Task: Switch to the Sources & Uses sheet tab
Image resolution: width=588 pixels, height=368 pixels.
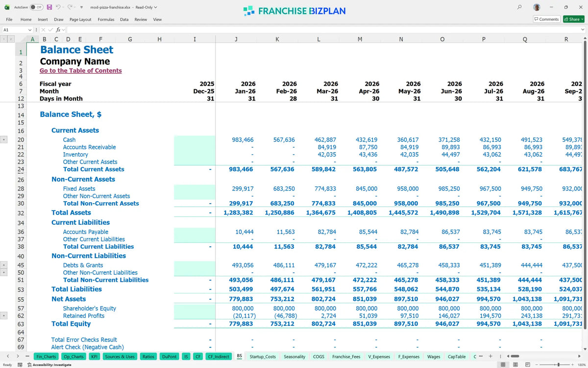Action: pyautogui.click(x=120, y=356)
